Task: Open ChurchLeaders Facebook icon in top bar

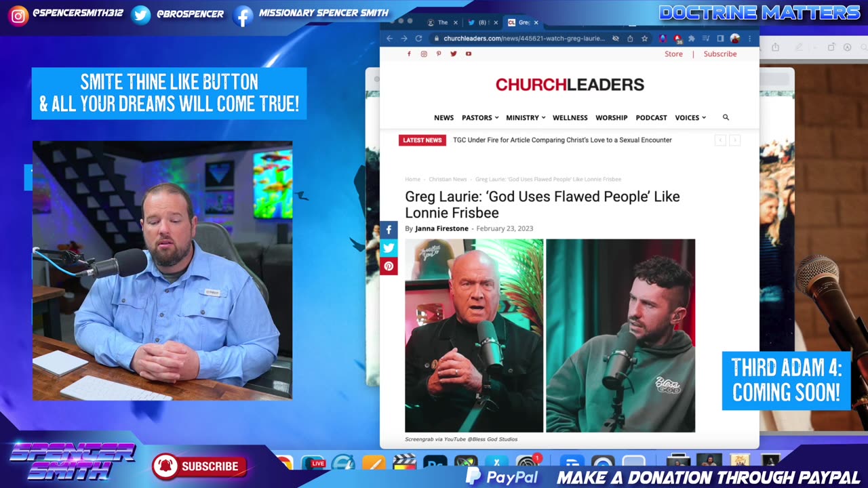Action: (409, 54)
